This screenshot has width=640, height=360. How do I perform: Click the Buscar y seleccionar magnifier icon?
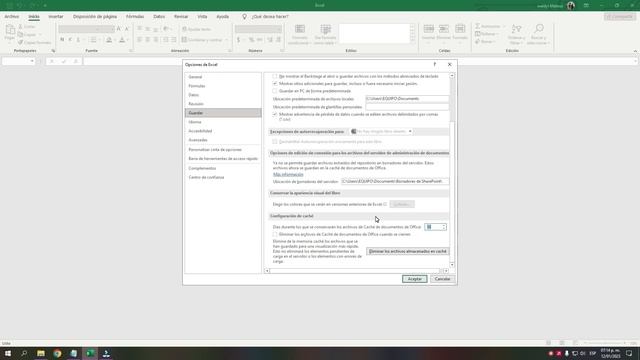point(539,29)
